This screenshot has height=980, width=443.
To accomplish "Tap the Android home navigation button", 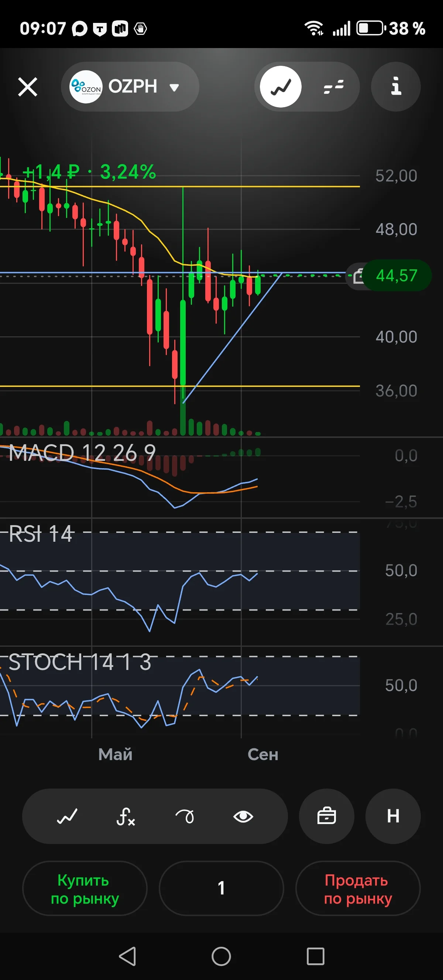I will coord(221,956).
